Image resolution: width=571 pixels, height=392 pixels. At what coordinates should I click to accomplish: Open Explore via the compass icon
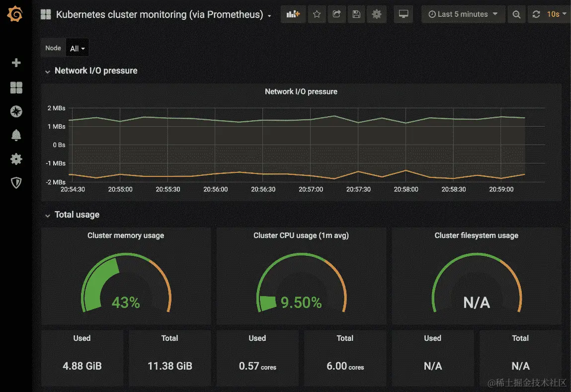pos(16,111)
